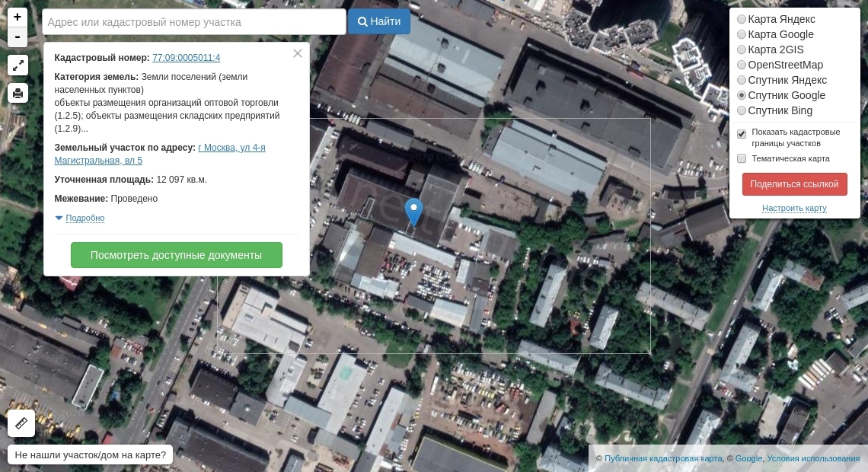Select OpenStreetMap layer option
The image size is (868, 472).
point(742,65)
